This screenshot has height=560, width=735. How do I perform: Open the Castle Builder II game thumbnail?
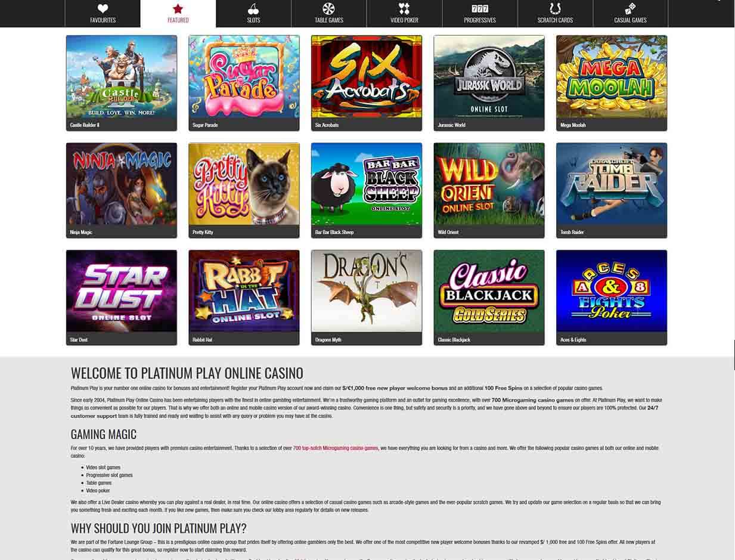tap(122, 77)
